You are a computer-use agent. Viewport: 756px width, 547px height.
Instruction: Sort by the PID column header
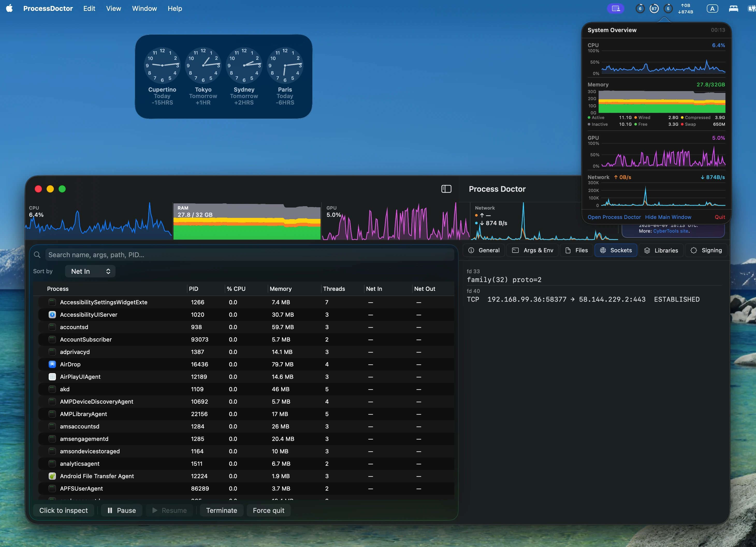pos(194,289)
